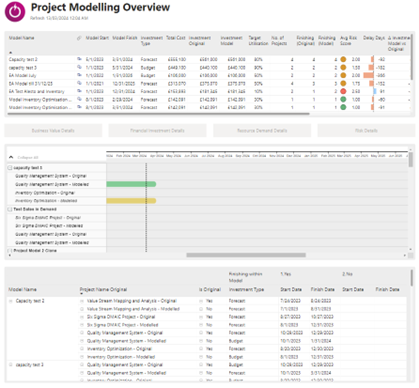Expand Value Stream Mapping and Analysis - Original row

[x=82, y=301]
